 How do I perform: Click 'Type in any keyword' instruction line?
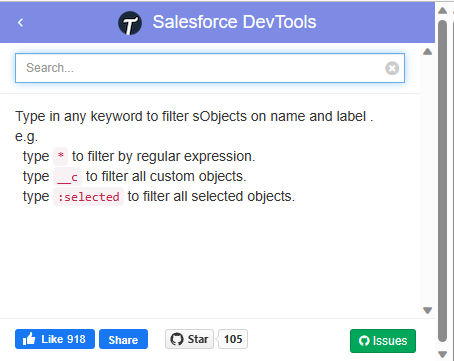point(194,116)
